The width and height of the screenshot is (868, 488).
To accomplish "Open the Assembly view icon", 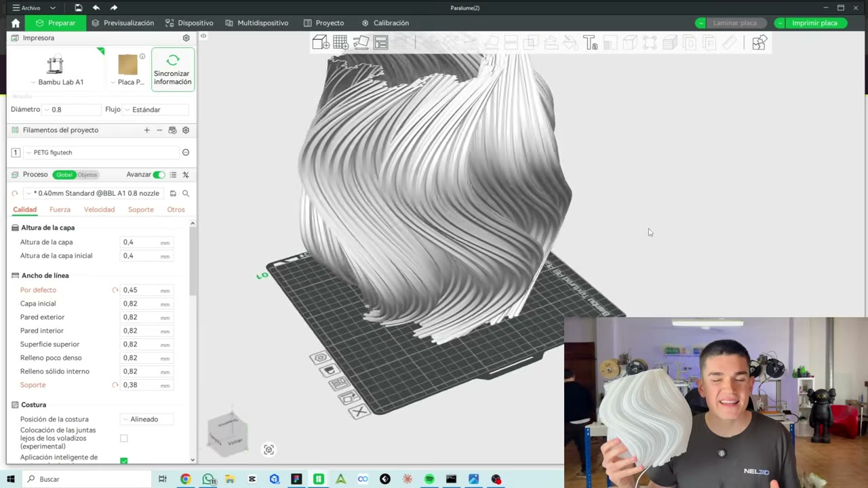I will pos(759,43).
